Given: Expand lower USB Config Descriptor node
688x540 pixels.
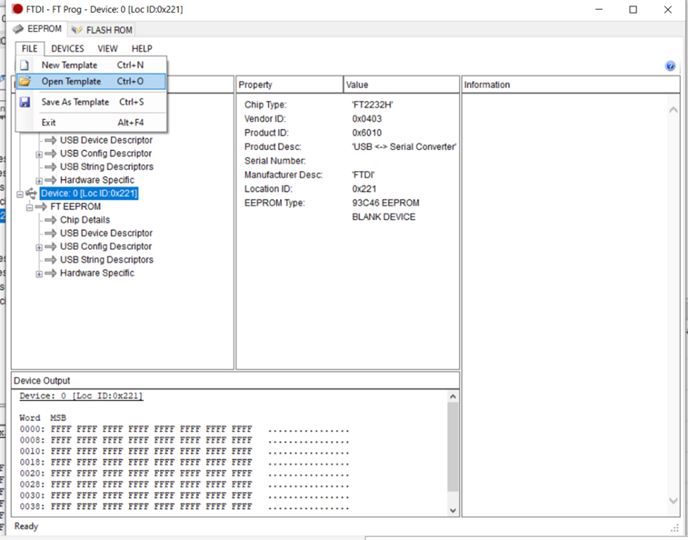Looking at the screenshot, I should point(39,247).
